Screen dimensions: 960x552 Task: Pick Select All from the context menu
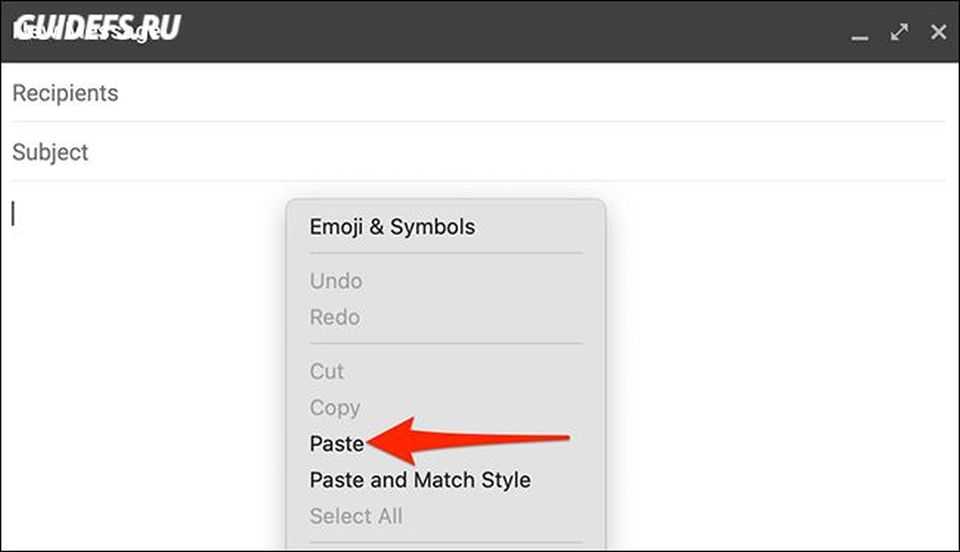356,516
